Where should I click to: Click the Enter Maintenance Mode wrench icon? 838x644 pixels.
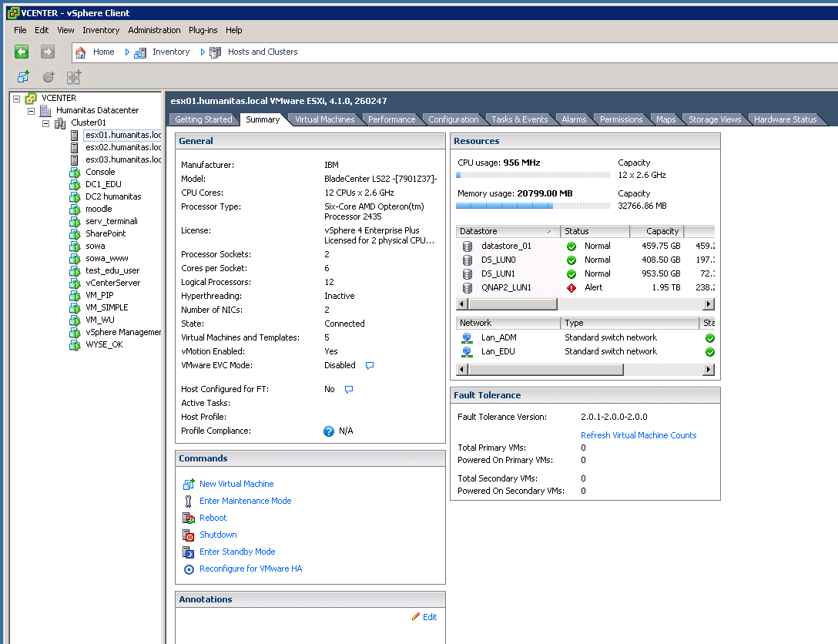[188, 501]
